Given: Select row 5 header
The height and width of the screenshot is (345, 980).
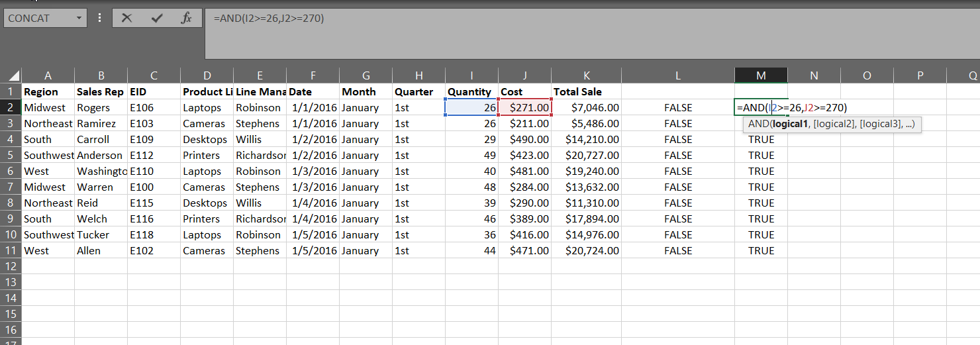Looking at the screenshot, I should pyautogui.click(x=11, y=156).
